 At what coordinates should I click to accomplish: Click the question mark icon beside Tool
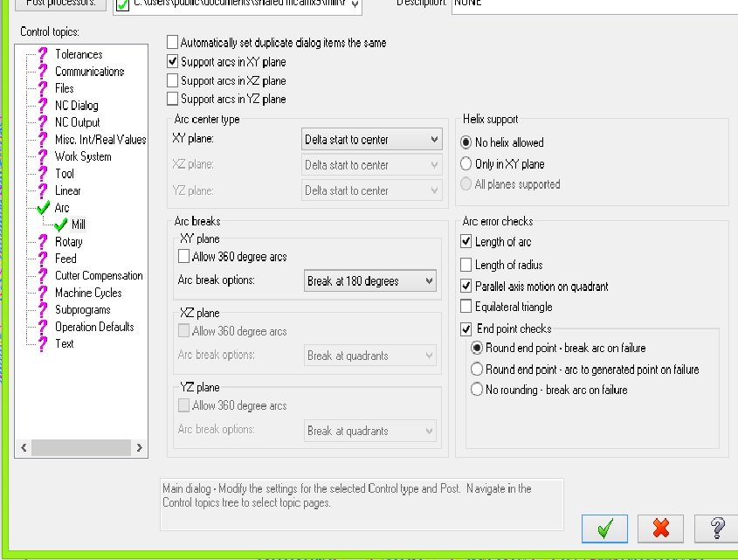click(x=43, y=174)
